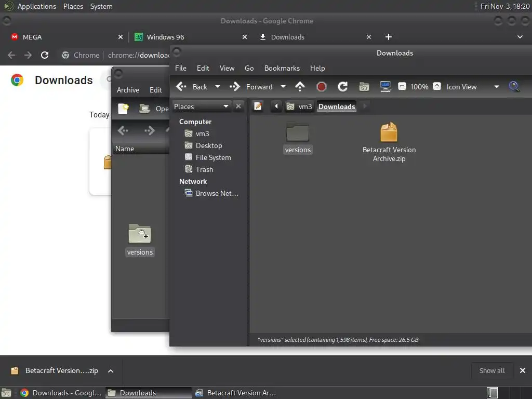The width and height of the screenshot is (532, 399).
Task: Open the archive manager Edit menu
Action: click(x=156, y=90)
